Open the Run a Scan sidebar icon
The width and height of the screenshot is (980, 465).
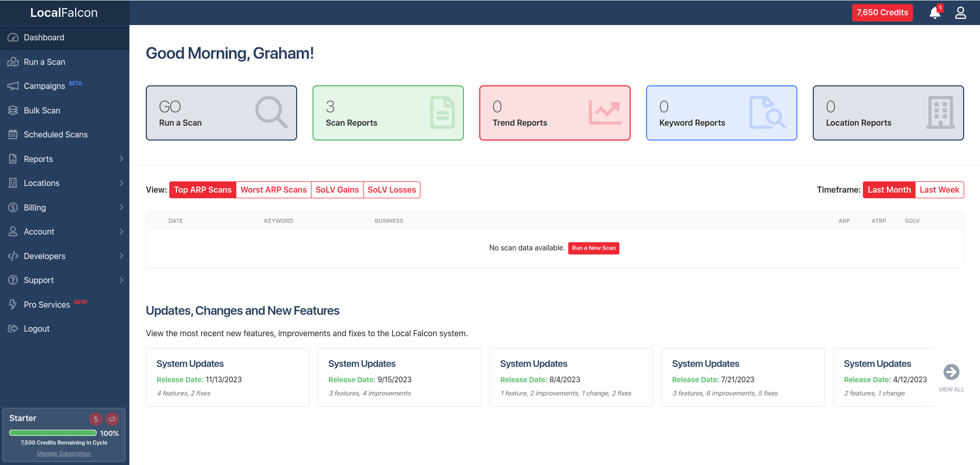13,62
